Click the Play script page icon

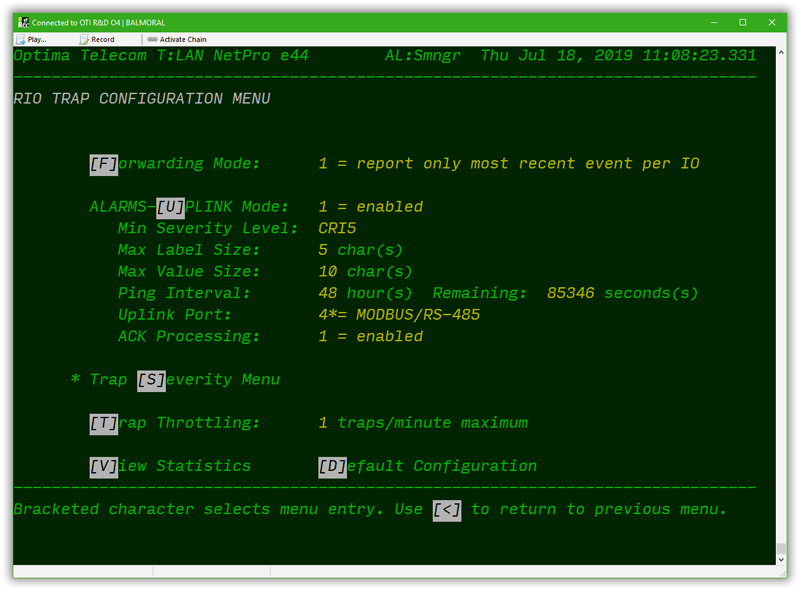[x=21, y=39]
